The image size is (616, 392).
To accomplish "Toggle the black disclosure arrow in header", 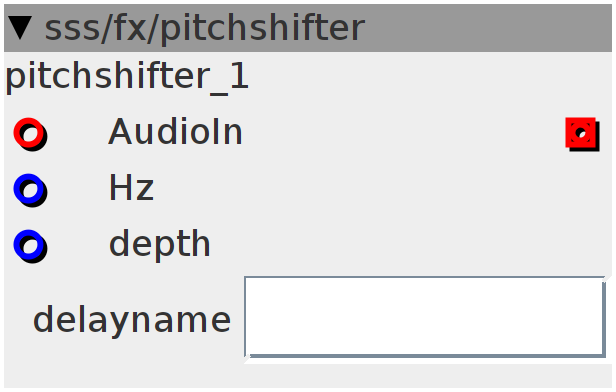I will click(x=20, y=28).
